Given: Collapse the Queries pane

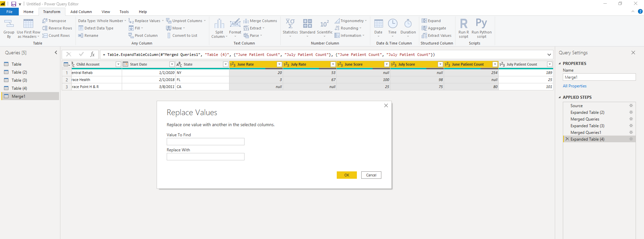Looking at the screenshot, I should 56,53.
